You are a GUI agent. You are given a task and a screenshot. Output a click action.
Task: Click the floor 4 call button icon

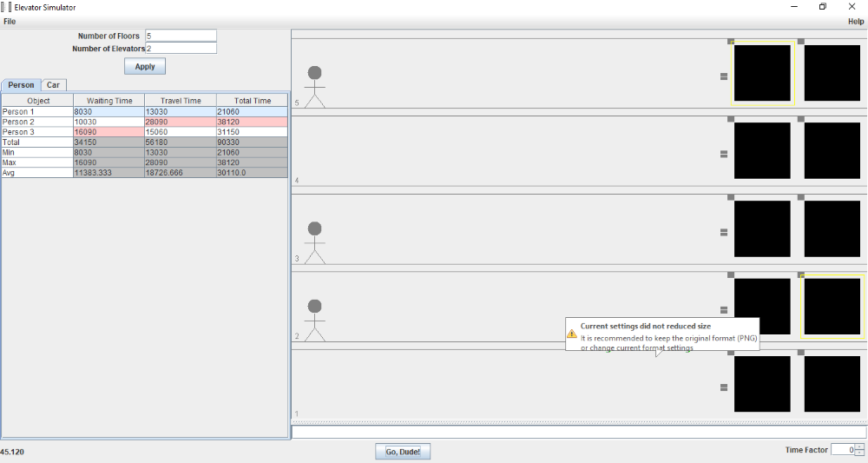coord(724,154)
